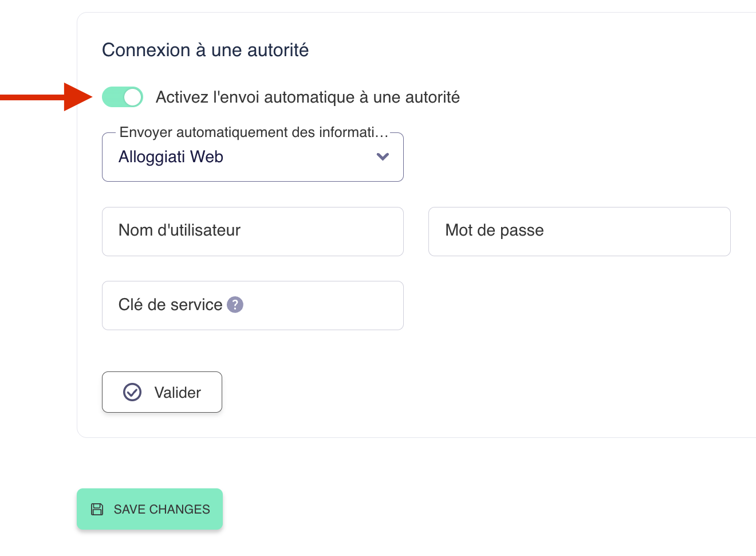Viewport: 756px width, 556px height.
Task: Expand the authority list using the chevron arrow
Action: 383,156
